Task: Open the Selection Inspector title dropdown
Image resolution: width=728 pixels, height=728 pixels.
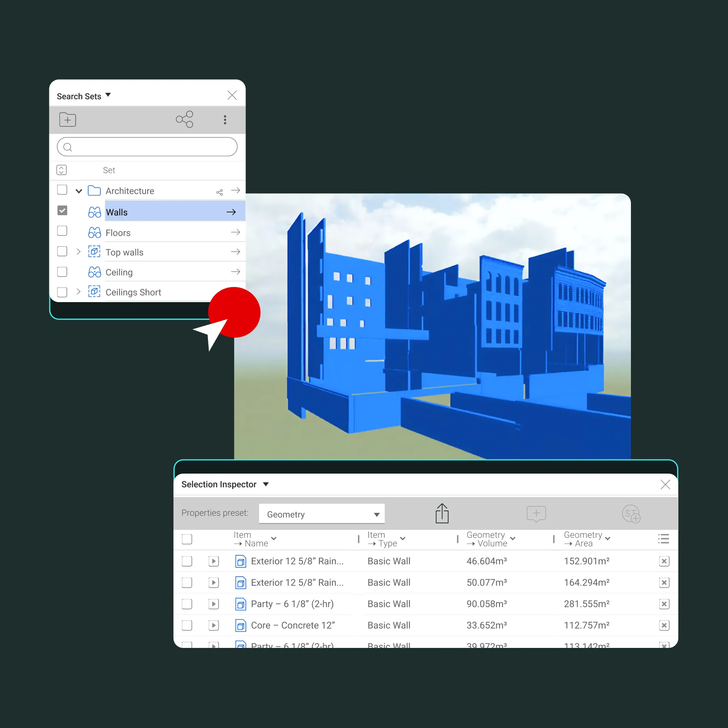Action: pos(266,484)
